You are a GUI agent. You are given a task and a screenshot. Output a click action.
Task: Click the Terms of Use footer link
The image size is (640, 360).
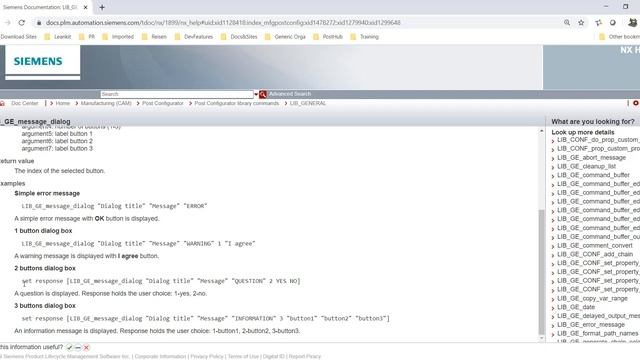point(243,356)
